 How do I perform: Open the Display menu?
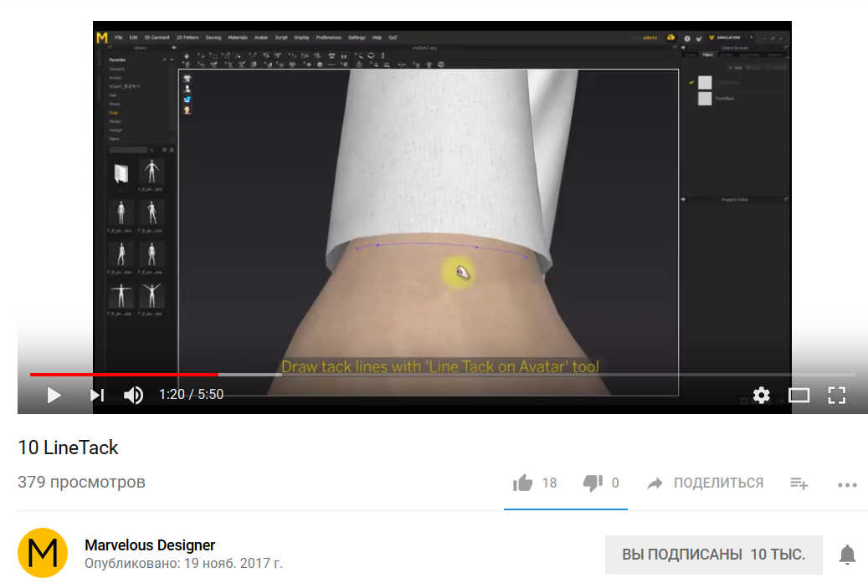[x=301, y=38]
